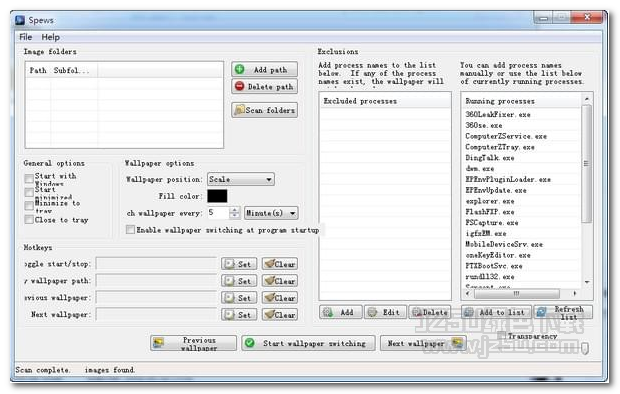
Task: Click the Spews app icon in title bar
Action: point(20,20)
